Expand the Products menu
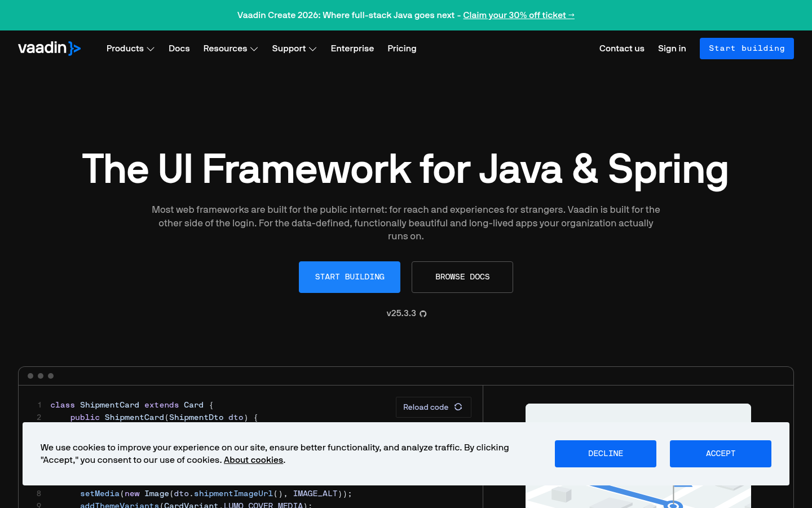Viewport: 812px width, 508px height. 130,49
